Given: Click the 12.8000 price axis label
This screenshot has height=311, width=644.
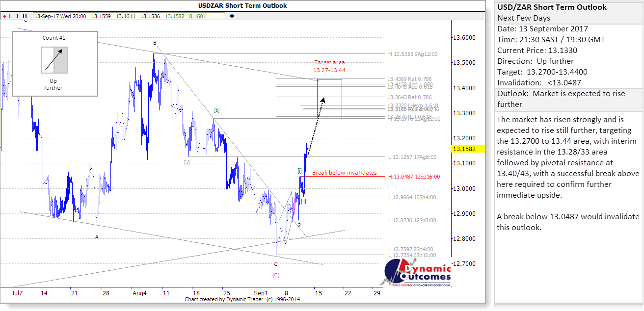Looking at the screenshot, I should pyautogui.click(x=463, y=239).
